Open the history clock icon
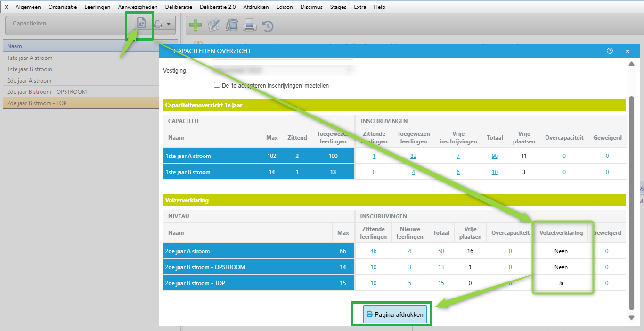Viewport: 644px width, 331px height. point(268,26)
